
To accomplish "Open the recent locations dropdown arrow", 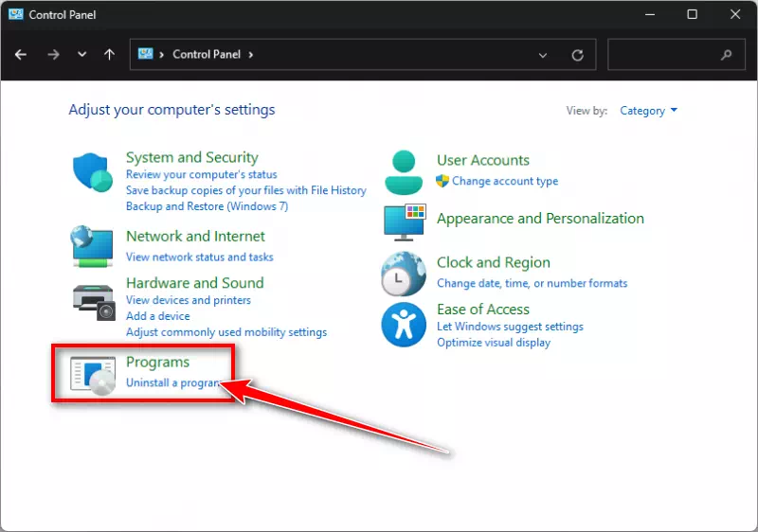I will click(82, 55).
